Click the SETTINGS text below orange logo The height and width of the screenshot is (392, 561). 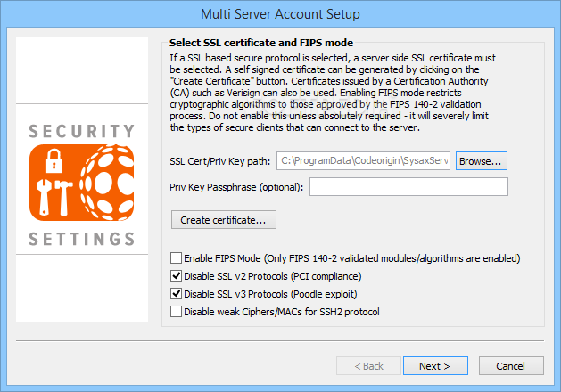[82, 239]
